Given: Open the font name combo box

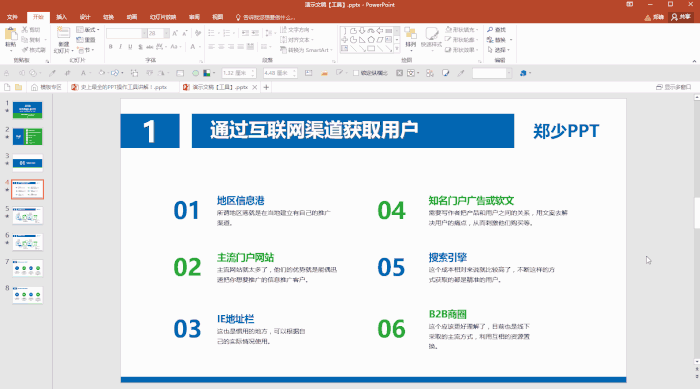Looking at the screenshot, I should (x=126, y=33).
